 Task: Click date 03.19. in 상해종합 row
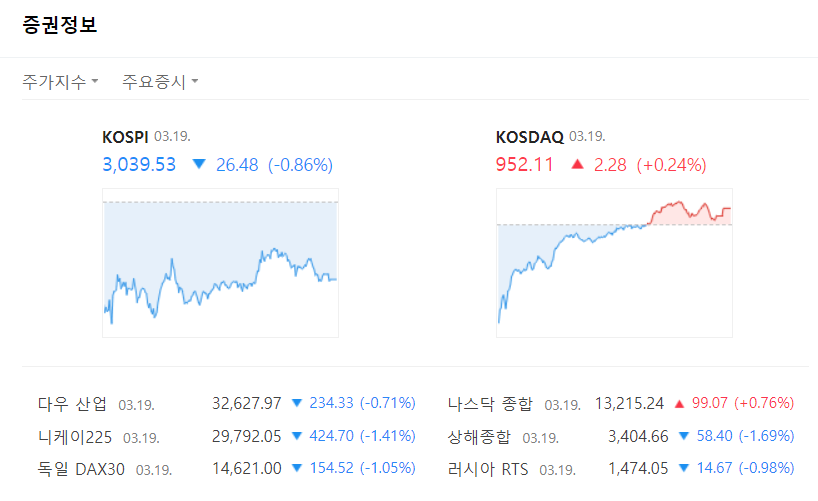(540, 438)
